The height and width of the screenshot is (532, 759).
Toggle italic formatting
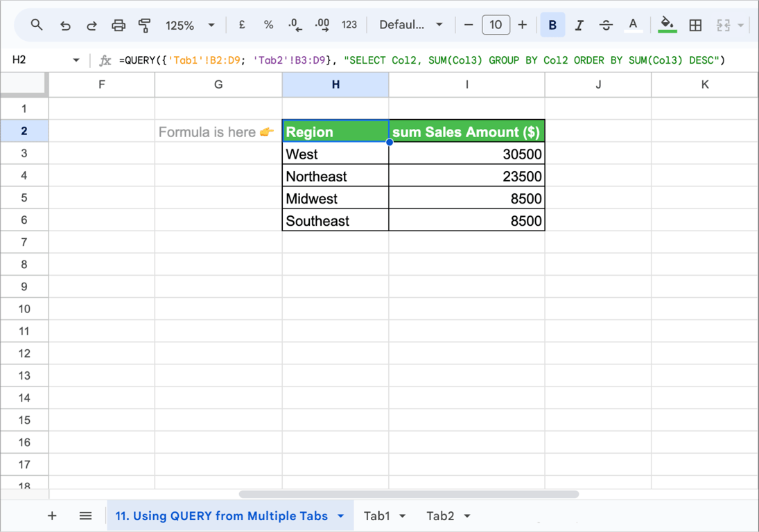pos(579,25)
